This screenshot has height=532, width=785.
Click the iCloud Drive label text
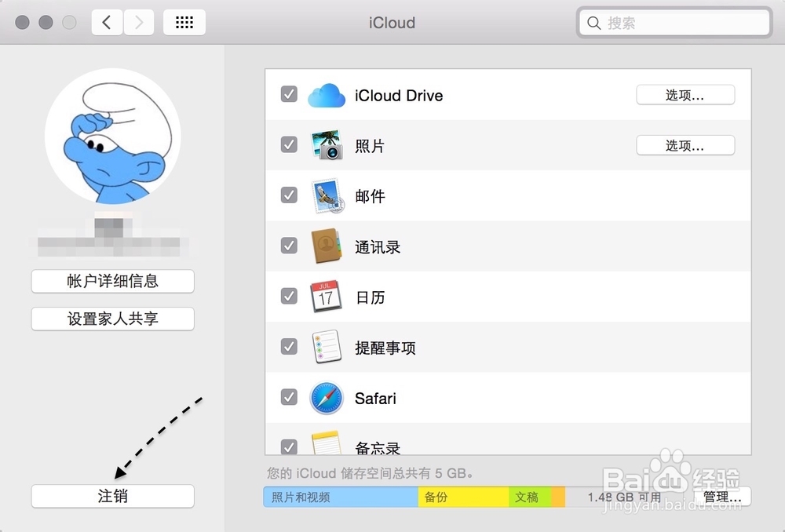coord(399,96)
